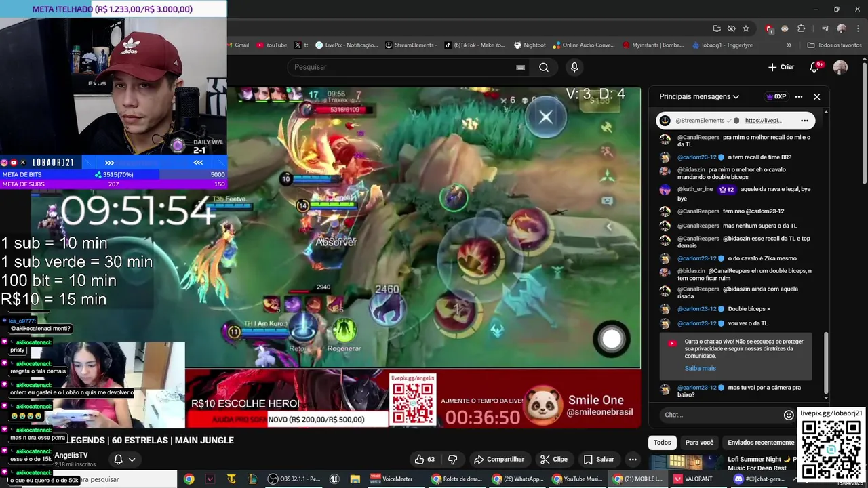Select the Todos filter chip
Image resolution: width=868 pixels, height=488 pixels.
(663, 443)
